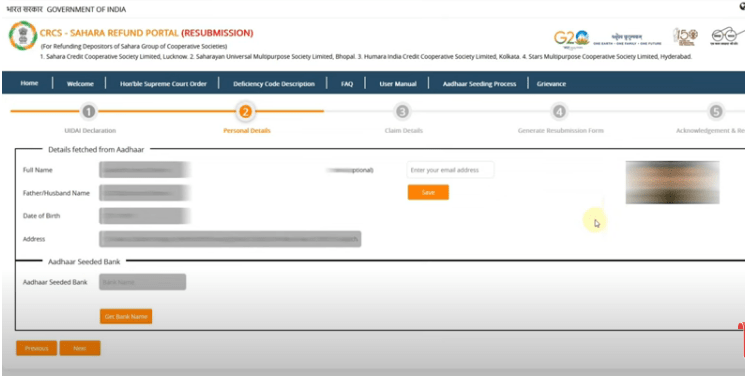The image size is (745, 376).
Task: Click CRCS - Sahara Refund Portal title
Action: coord(146,33)
